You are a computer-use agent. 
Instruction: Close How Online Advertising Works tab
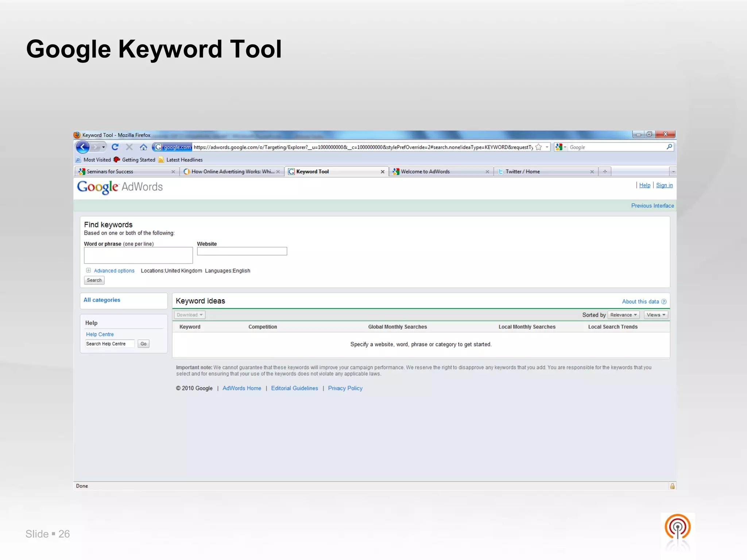(x=278, y=172)
